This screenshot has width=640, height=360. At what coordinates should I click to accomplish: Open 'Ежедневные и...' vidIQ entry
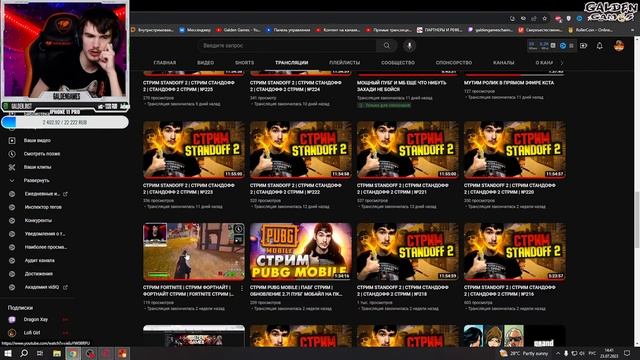39,194
